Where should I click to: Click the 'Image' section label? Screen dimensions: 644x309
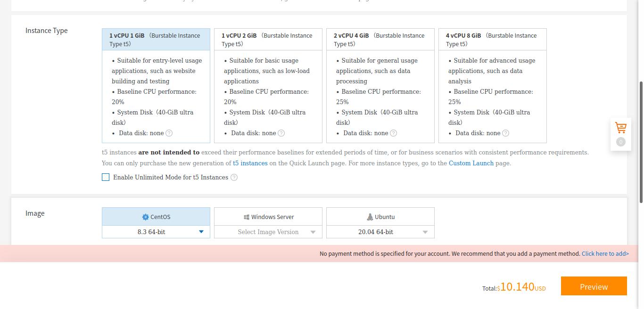pyautogui.click(x=35, y=213)
